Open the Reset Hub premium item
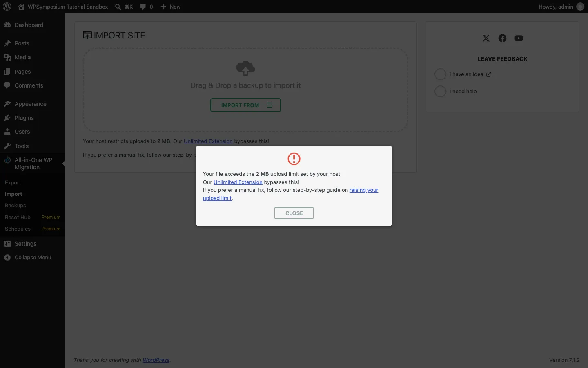Viewport: 588px width, 368px height. [x=18, y=218]
